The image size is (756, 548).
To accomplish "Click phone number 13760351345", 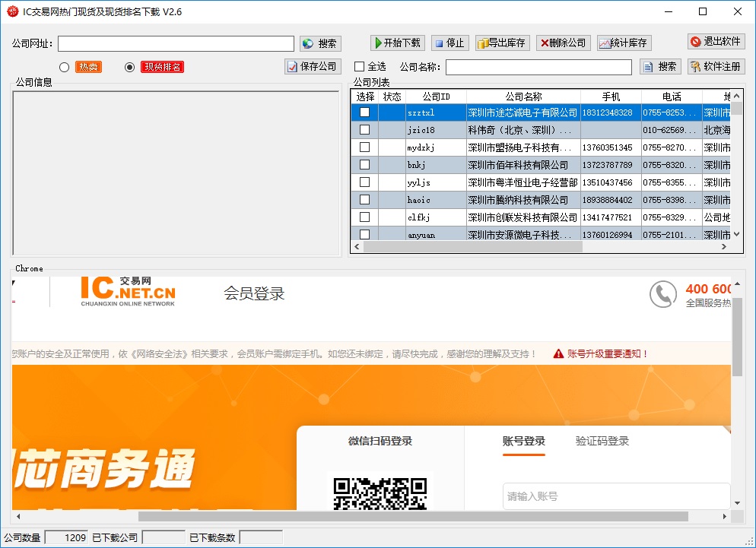I will click(x=607, y=147).
